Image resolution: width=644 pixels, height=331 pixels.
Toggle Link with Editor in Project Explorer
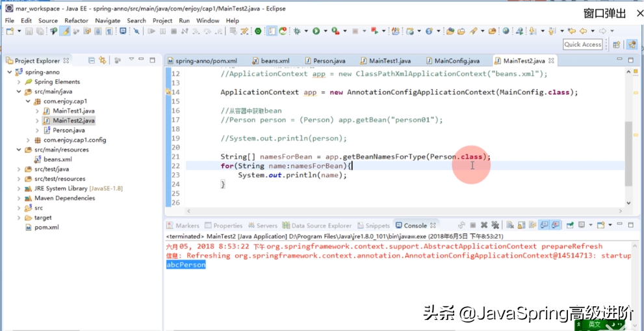pyautogui.click(x=102, y=60)
